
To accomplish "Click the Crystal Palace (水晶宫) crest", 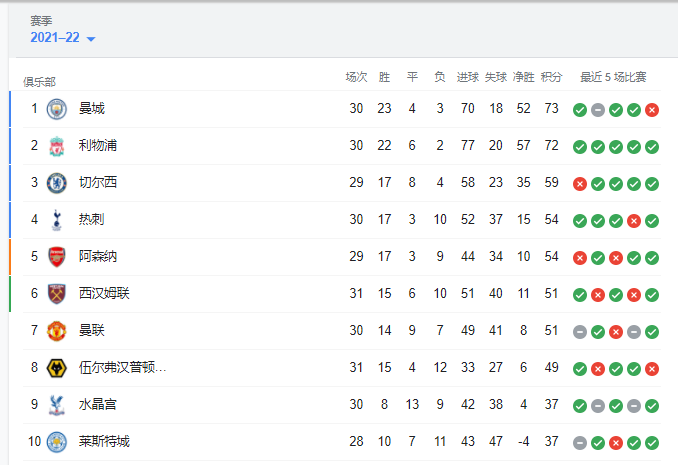I will (x=57, y=404).
